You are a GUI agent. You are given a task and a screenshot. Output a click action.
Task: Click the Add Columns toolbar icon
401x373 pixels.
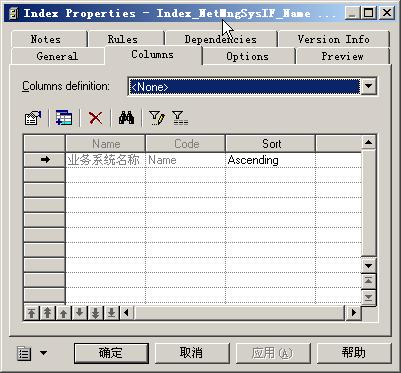pos(64,118)
